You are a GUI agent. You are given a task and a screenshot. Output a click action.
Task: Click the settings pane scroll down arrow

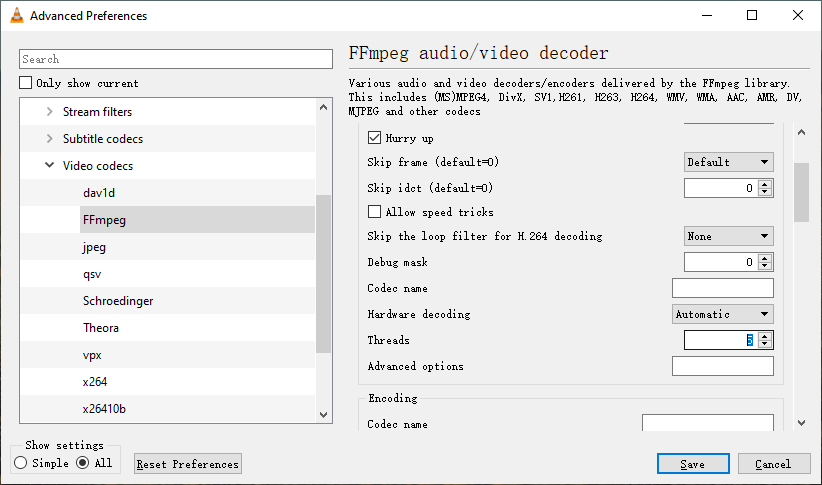coord(802,423)
